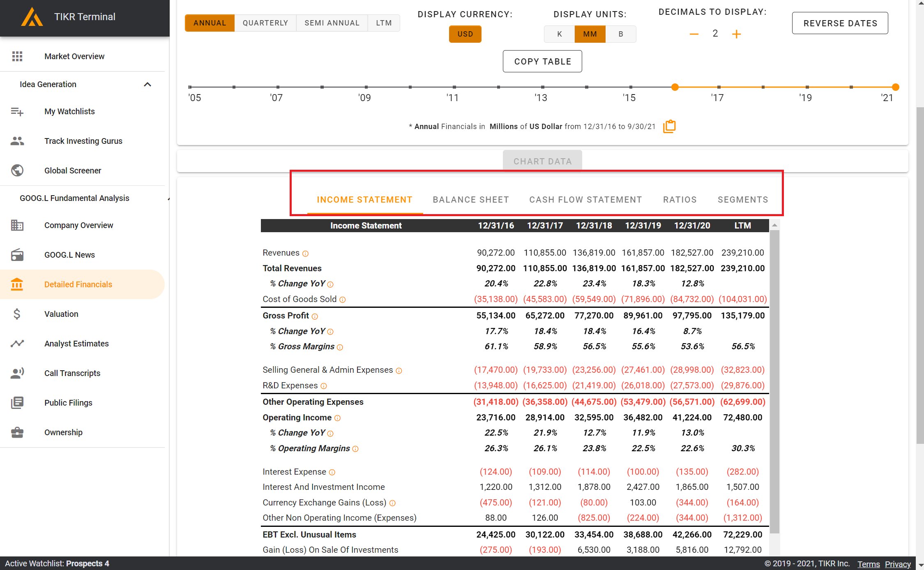This screenshot has width=924, height=570.
Task: Increase decimals to display with plus
Action: (737, 34)
